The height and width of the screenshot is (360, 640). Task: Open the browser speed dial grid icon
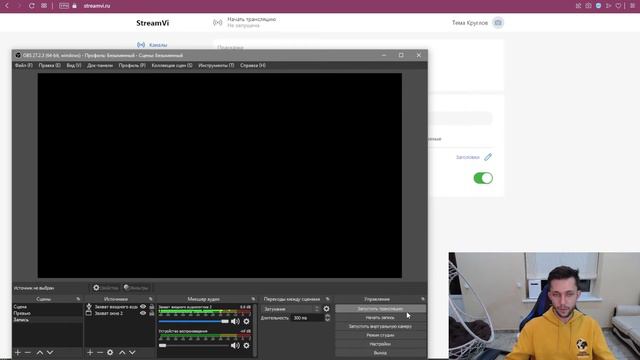pos(44,6)
